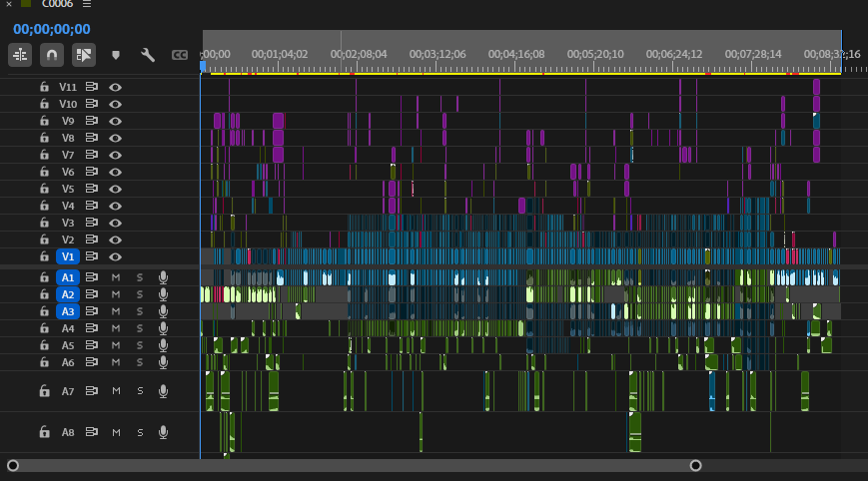Hide track V2 output eye
This screenshot has width=868, height=481.
pyautogui.click(x=115, y=240)
